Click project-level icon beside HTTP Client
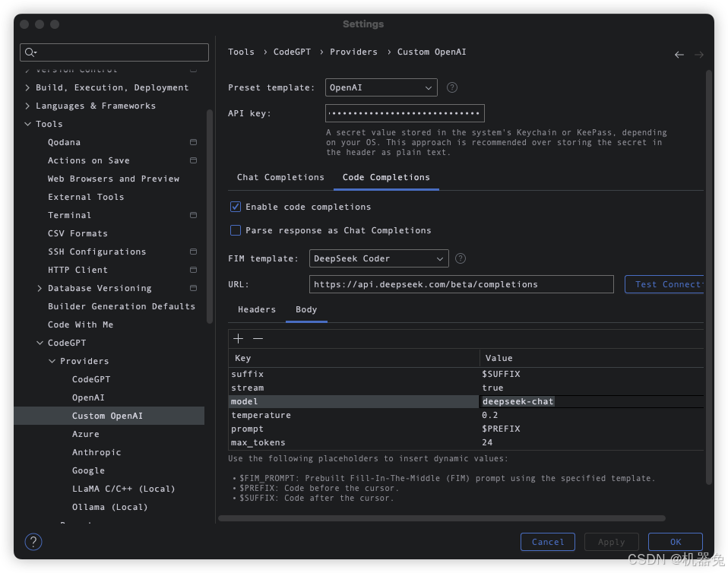Image resolution: width=728 pixels, height=573 pixels. pos(193,270)
